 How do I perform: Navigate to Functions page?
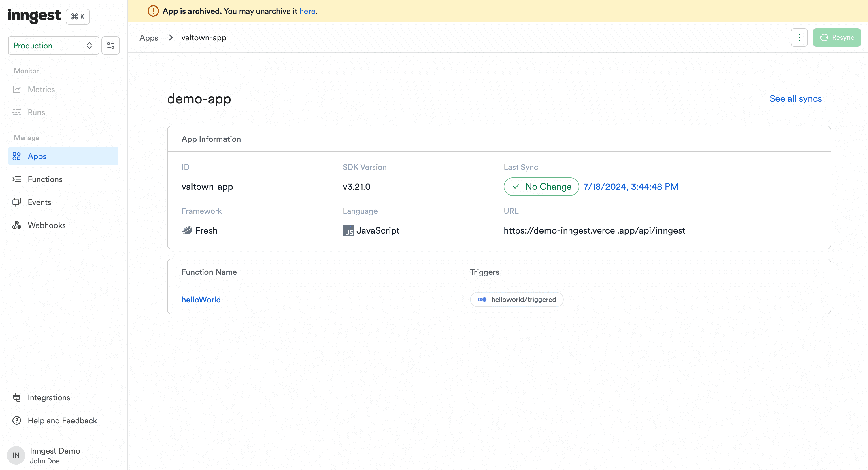coord(45,179)
